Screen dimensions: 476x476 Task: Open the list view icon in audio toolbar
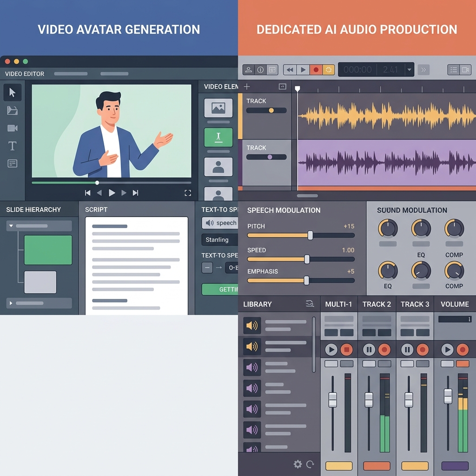(x=454, y=70)
